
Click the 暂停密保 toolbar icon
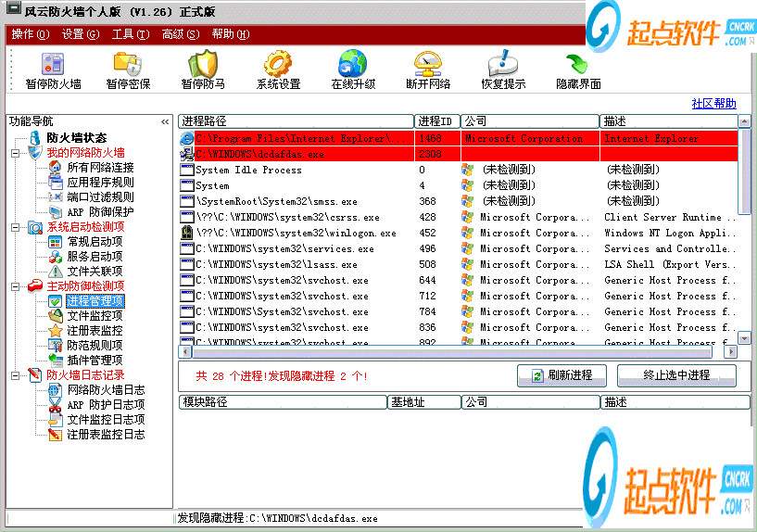128,64
